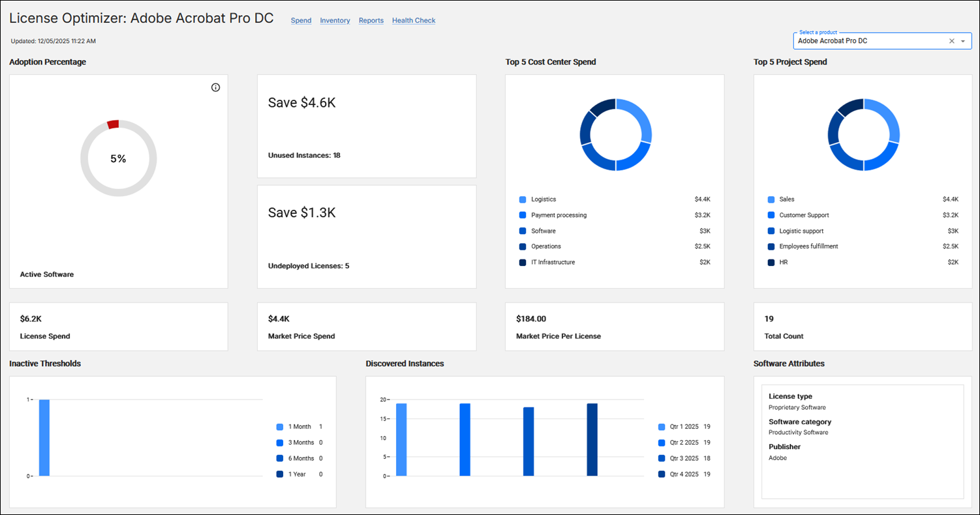The image size is (980, 515).
Task: Click the red adoption segment on donut
Action: [x=113, y=125]
